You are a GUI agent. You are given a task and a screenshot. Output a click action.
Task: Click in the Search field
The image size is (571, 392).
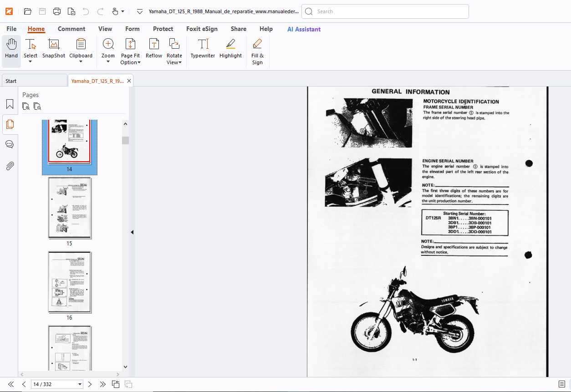385,11
